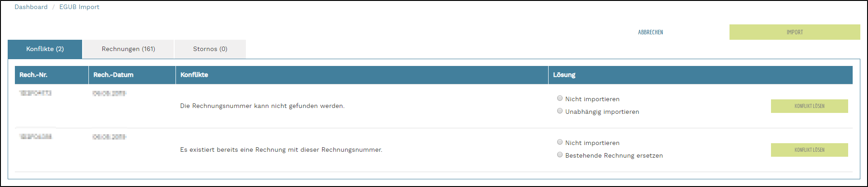Start the import with IMPORT button

[x=794, y=32]
